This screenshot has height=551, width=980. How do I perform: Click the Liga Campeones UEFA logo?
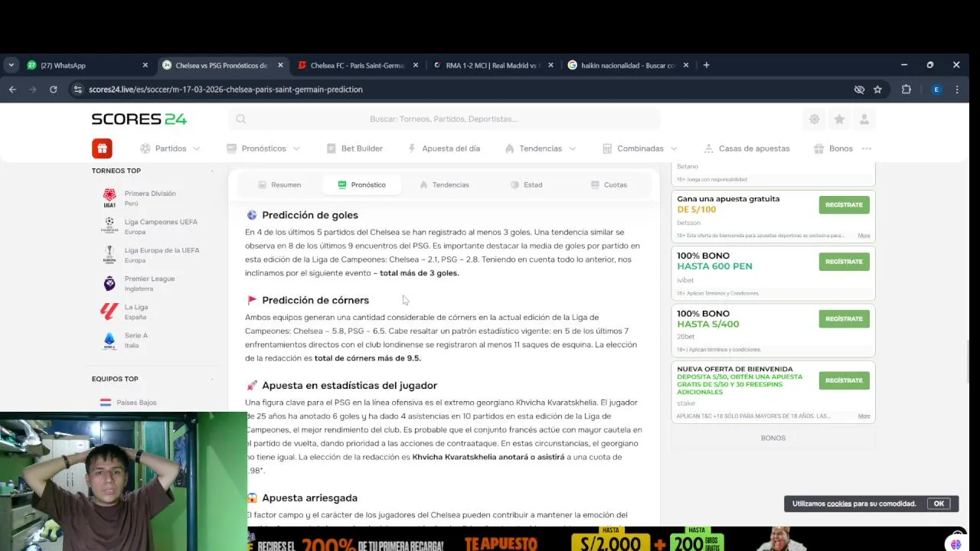tap(109, 227)
